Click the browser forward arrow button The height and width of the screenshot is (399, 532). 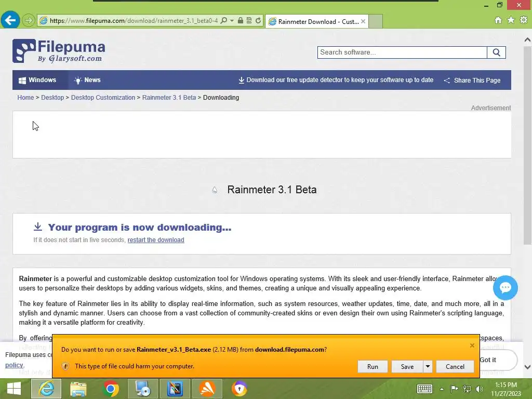tap(29, 20)
